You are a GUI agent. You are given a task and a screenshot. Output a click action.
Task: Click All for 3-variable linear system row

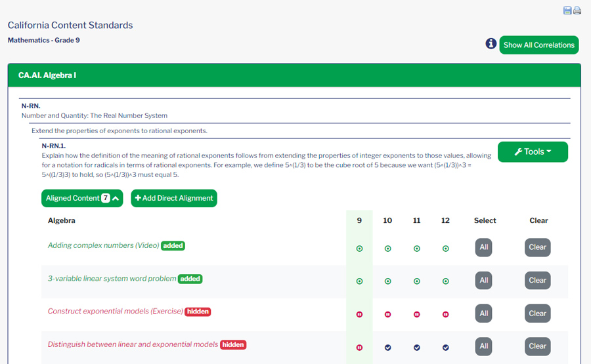point(483,281)
